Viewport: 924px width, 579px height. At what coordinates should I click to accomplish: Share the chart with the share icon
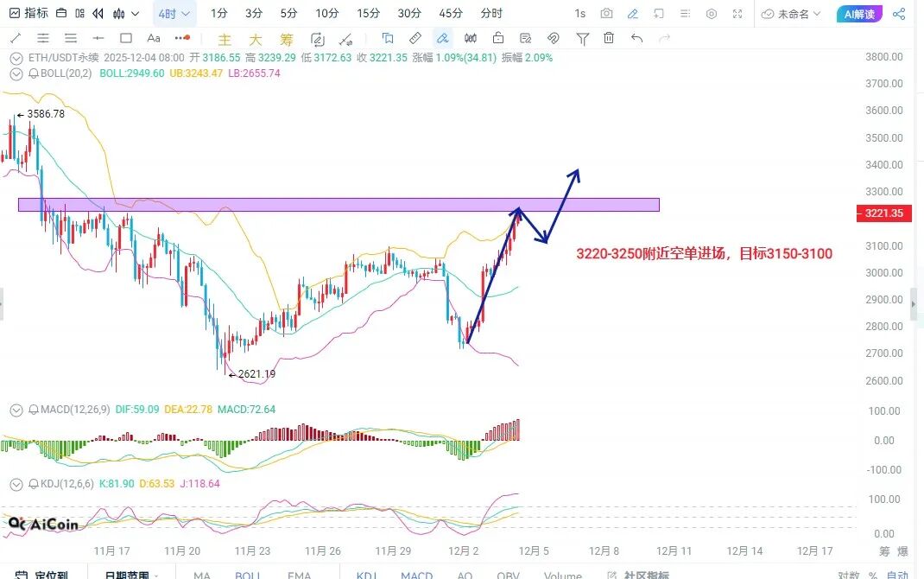(899, 14)
